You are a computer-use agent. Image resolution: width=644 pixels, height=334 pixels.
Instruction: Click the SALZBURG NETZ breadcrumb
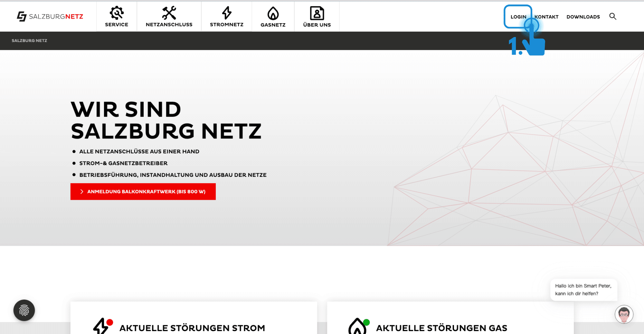point(29,41)
